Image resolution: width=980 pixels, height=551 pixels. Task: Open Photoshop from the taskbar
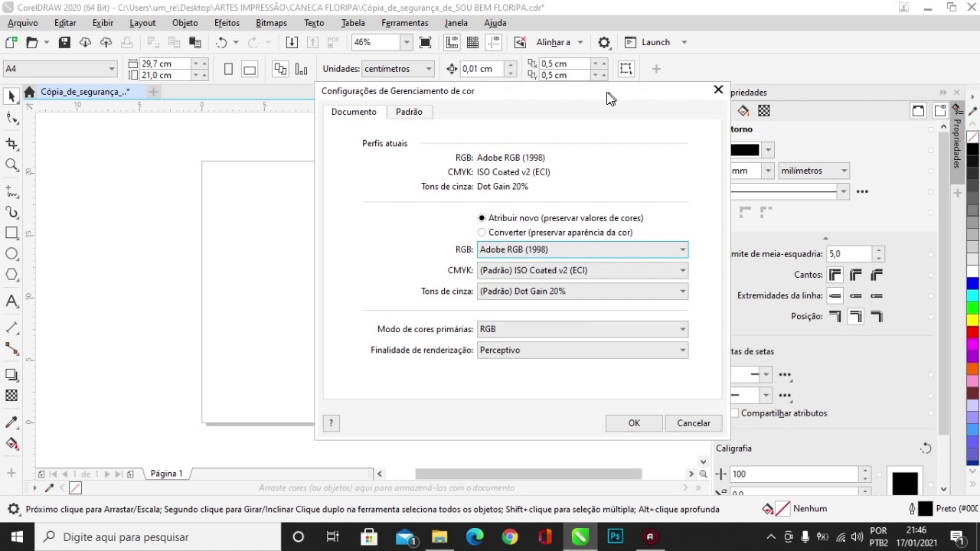tap(615, 536)
